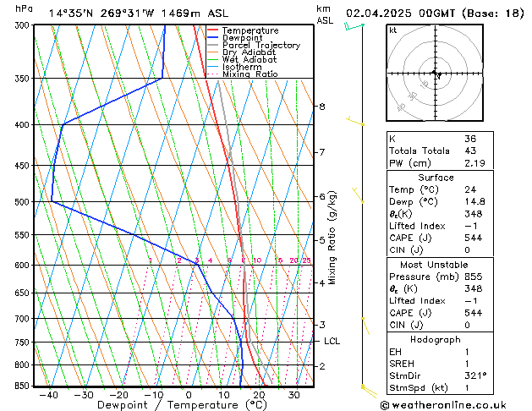Screen dimensions: 532x411
Task: Click the surface dewpoint value 14.8
Action: (x=474, y=202)
